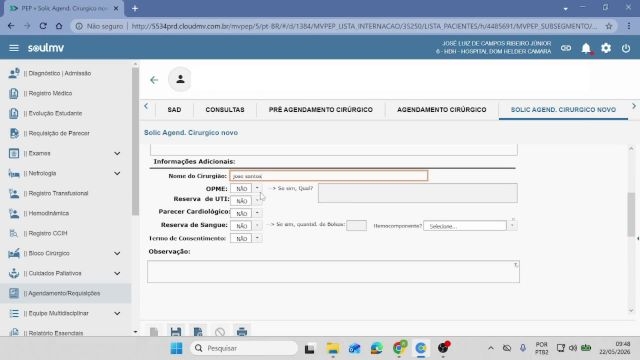Reload the browser page
640x360 pixels.
(43, 26)
